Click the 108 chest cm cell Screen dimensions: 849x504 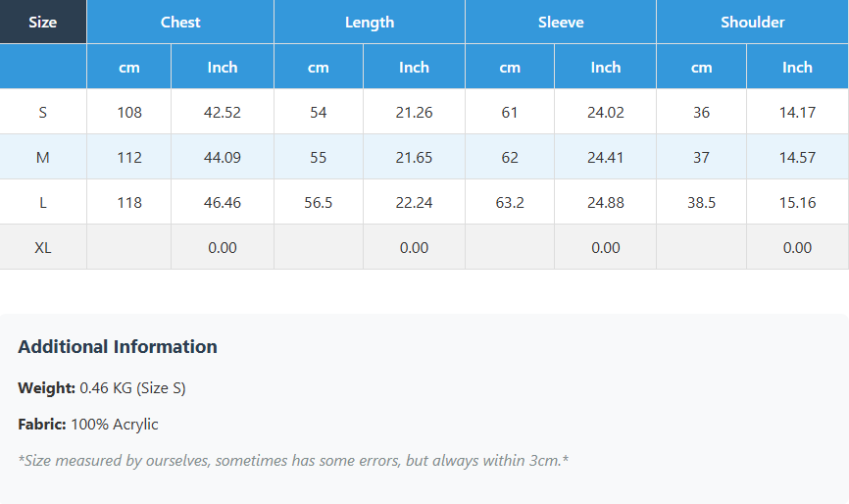click(x=129, y=112)
